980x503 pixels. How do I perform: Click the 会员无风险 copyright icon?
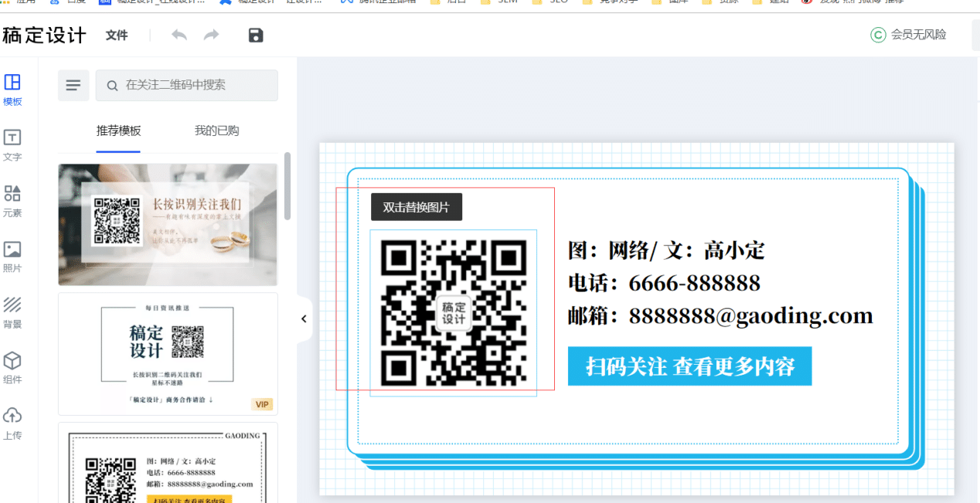(878, 35)
